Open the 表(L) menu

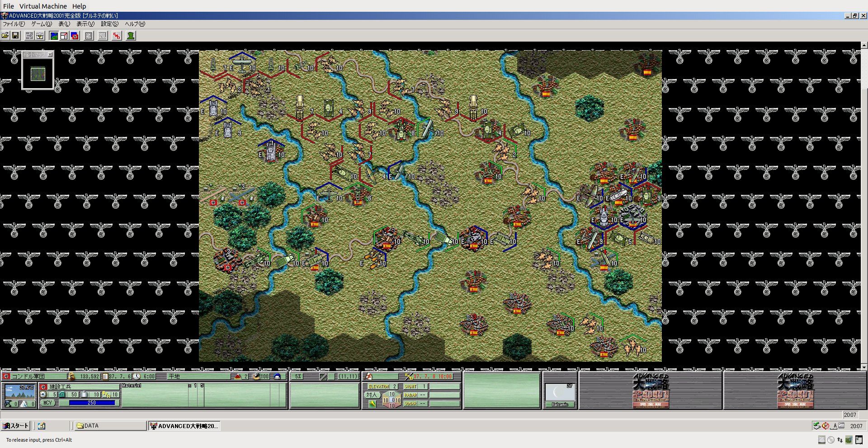pyautogui.click(x=64, y=24)
